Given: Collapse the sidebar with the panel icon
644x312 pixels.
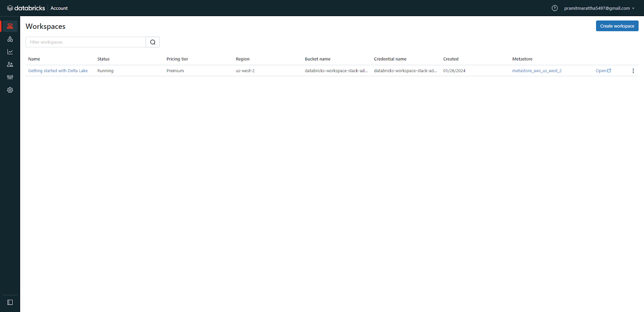Looking at the screenshot, I should click(10, 302).
